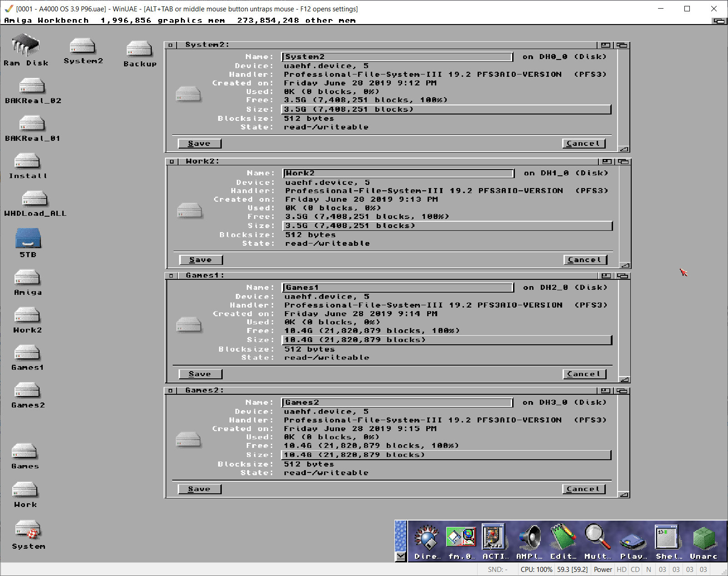Save in the Games2 window
The height and width of the screenshot is (576, 728).
click(x=199, y=489)
